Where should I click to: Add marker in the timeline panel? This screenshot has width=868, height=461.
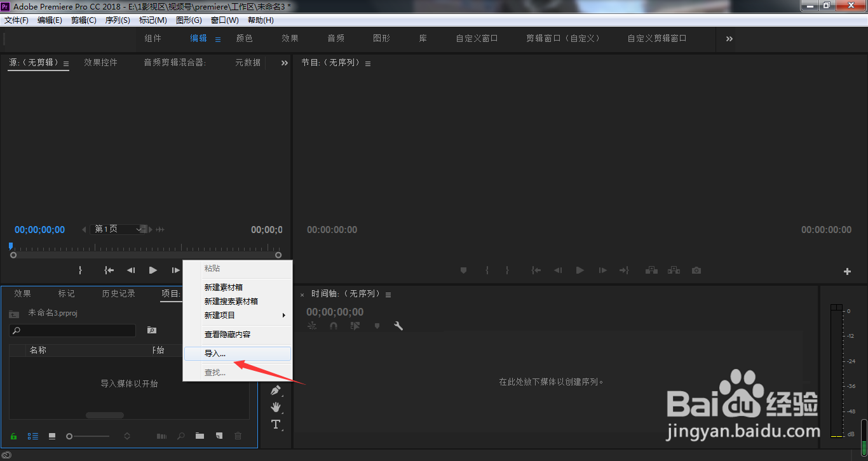[377, 326]
